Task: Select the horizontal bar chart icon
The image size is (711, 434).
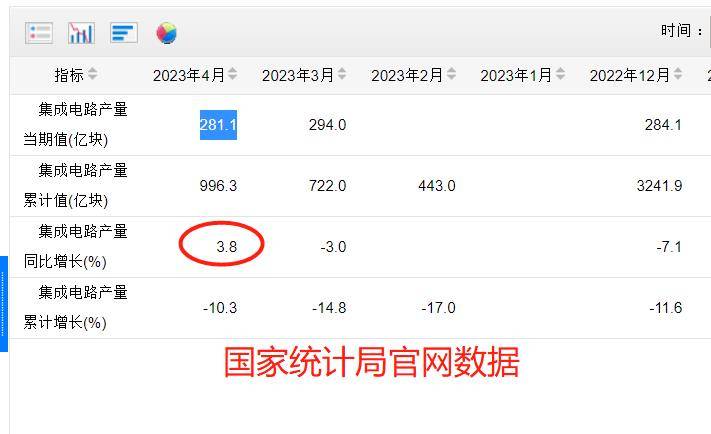Action: click(x=124, y=33)
